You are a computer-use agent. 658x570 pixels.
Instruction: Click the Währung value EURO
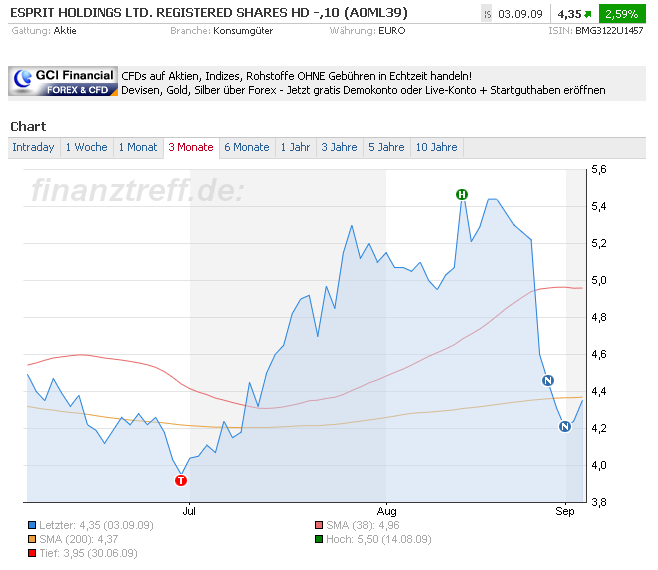392,31
